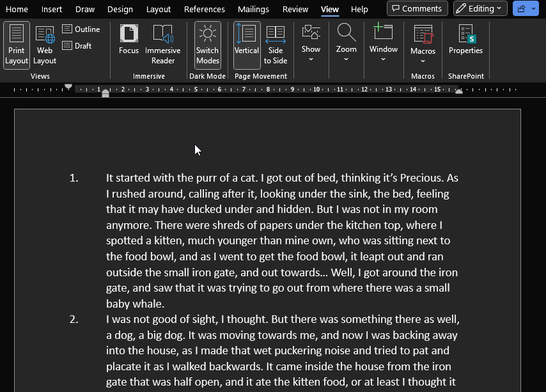Launch Immersive Reader

pos(162,45)
